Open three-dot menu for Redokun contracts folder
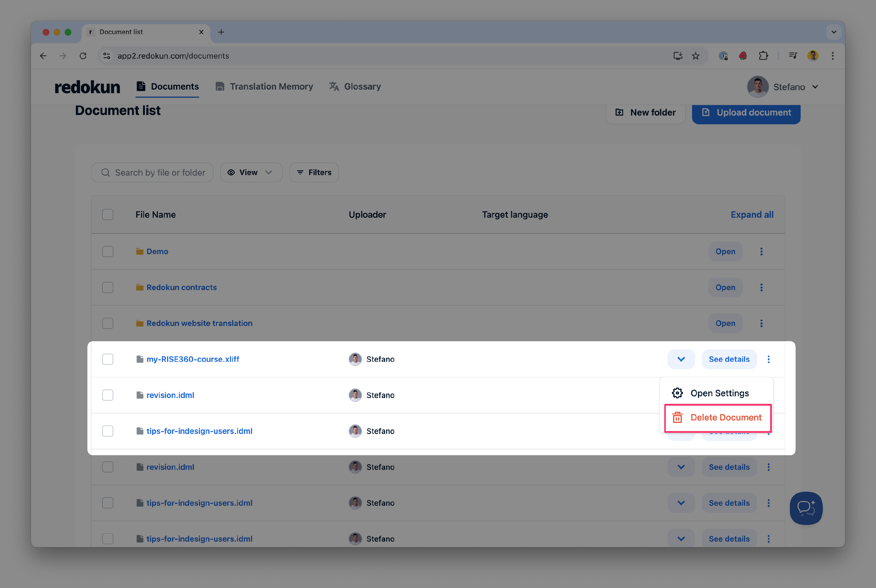The height and width of the screenshot is (588, 876). point(761,287)
